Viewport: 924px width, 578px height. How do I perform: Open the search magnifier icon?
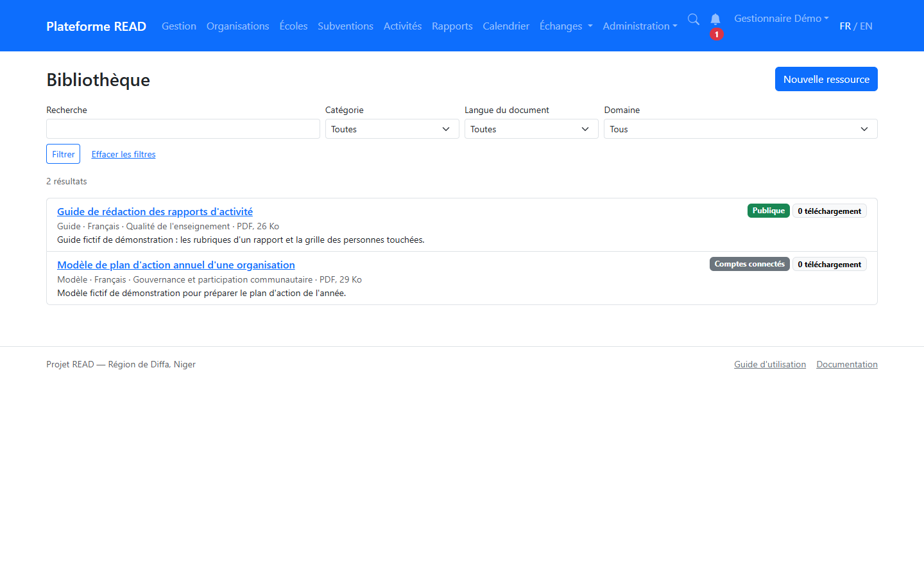pos(694,19)
